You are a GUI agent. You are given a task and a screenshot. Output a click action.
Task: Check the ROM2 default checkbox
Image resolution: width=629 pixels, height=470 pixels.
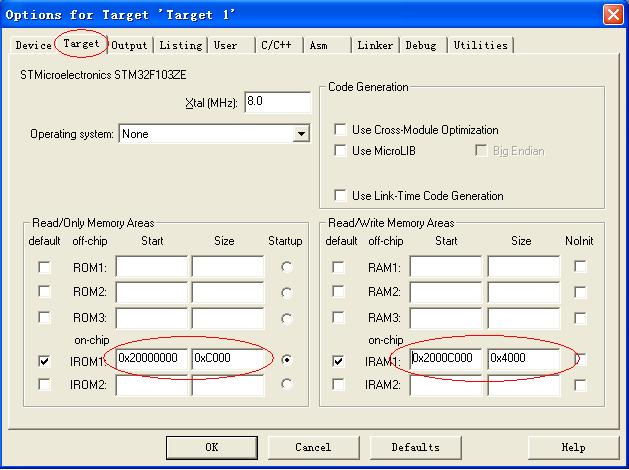[x=44, y=292]
